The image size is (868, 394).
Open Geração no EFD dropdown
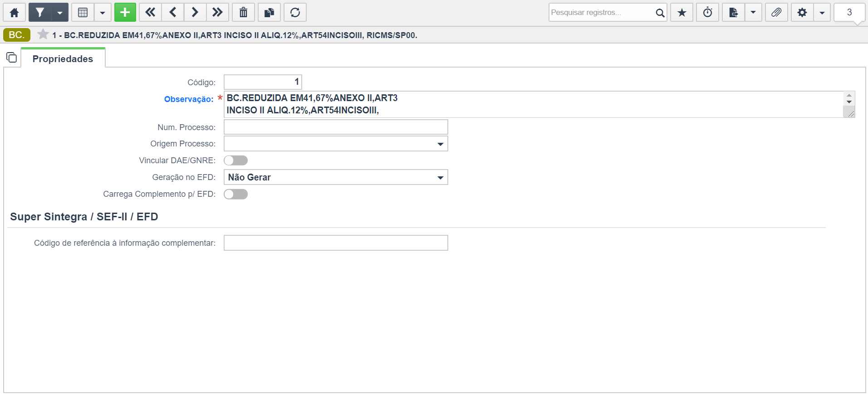336,177
